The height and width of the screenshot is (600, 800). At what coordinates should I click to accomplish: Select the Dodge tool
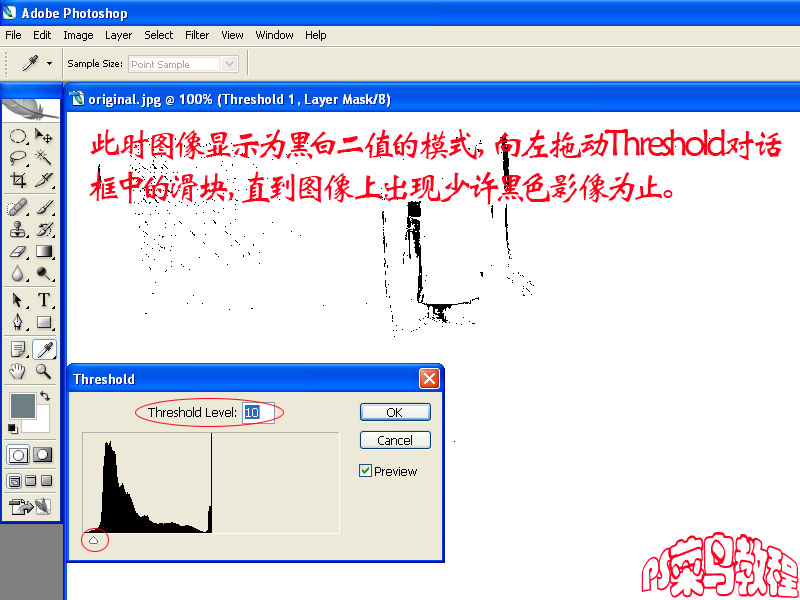coord(44,274)
